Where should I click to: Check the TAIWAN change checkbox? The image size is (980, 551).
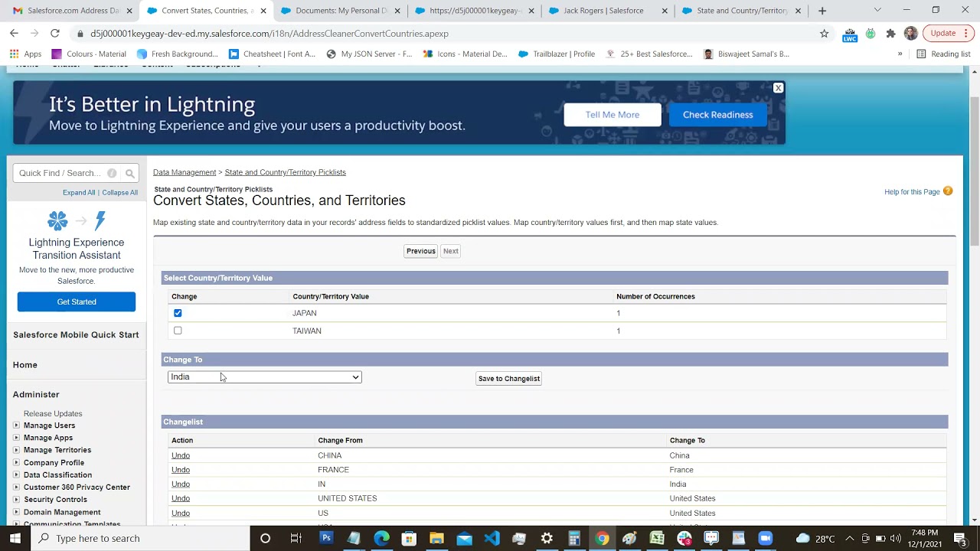(178, 331)
